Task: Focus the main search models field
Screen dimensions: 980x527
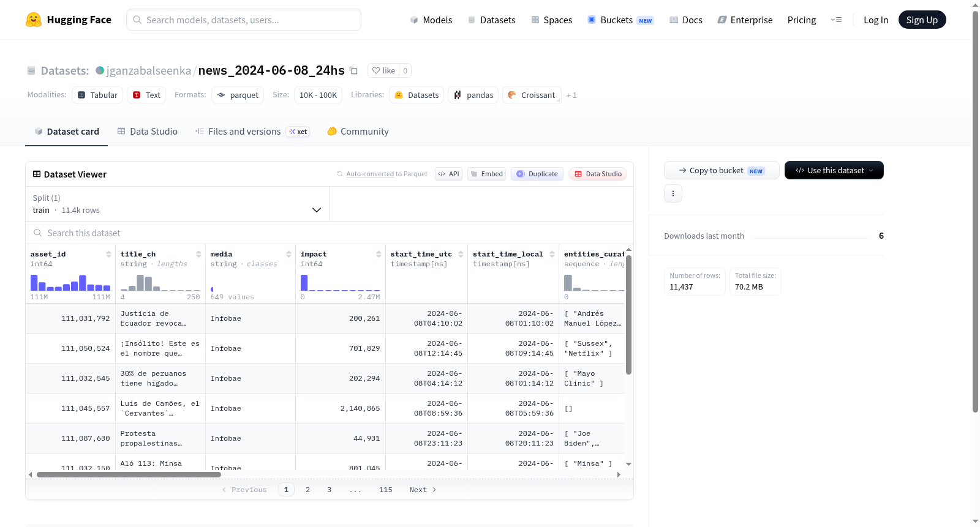Action: (244, 20)
